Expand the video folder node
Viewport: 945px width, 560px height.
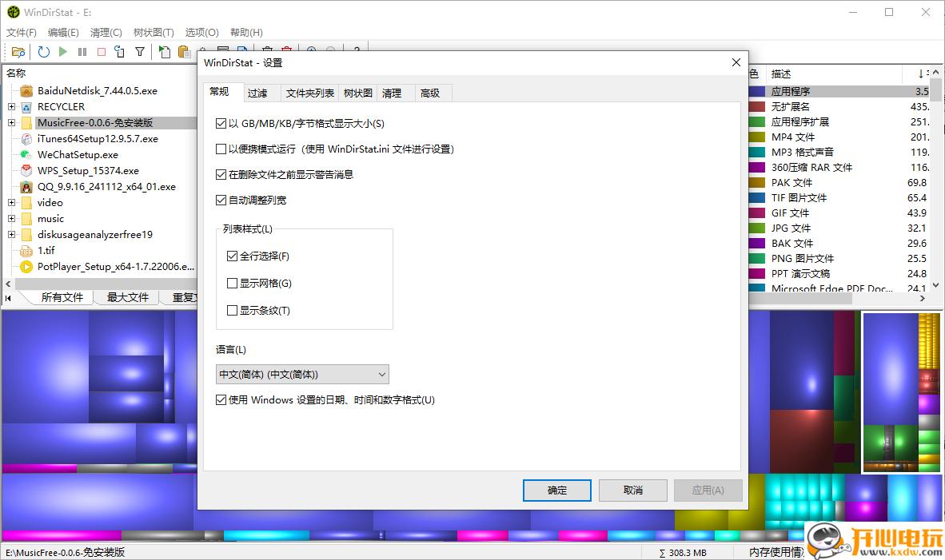(11, 202)
